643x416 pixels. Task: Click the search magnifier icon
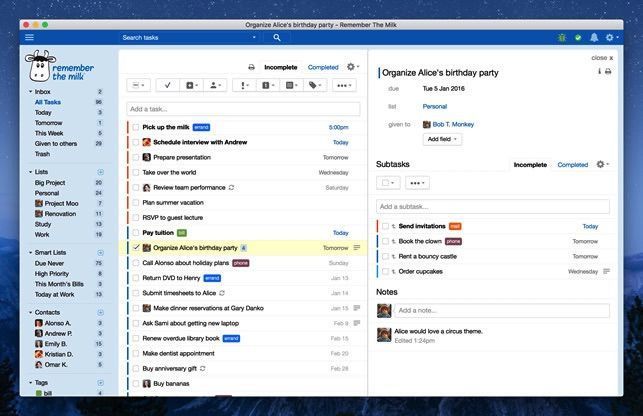(277, 37)
